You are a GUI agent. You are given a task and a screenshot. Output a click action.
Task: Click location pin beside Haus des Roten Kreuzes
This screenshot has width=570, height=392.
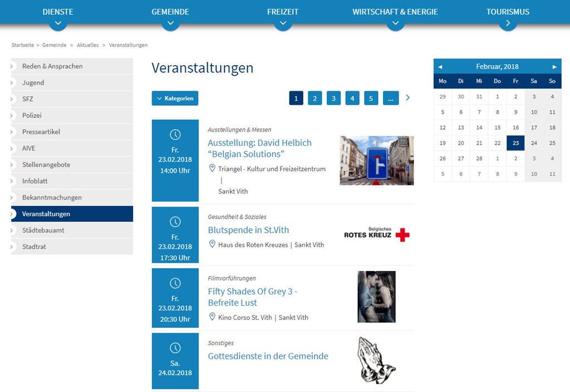(x=212, y=244)
